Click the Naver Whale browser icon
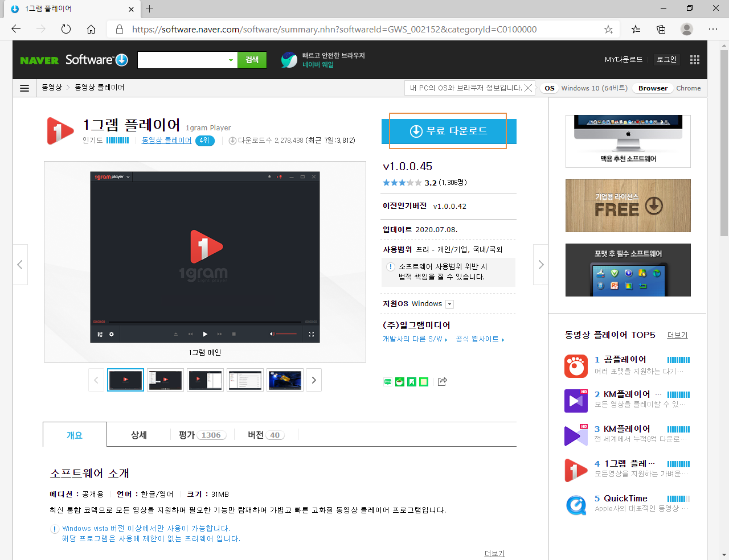This screenshot has height=560, width=729. (289, 60)
